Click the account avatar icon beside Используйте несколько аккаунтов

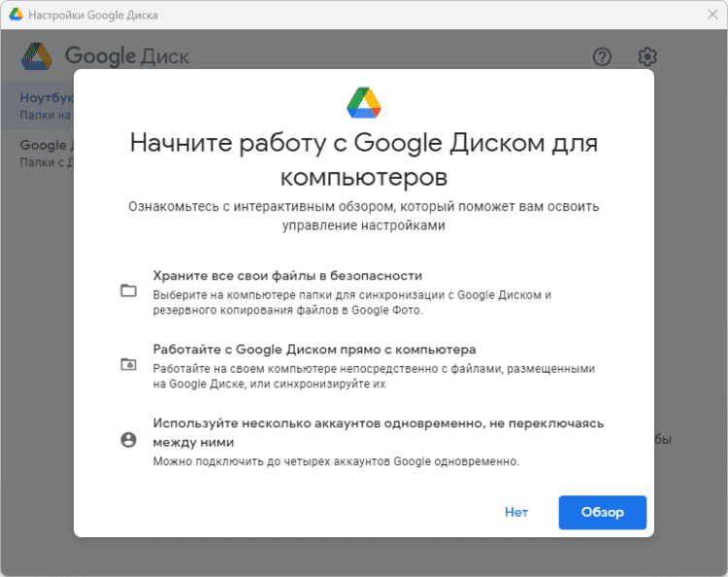click(x=128, y=439)
